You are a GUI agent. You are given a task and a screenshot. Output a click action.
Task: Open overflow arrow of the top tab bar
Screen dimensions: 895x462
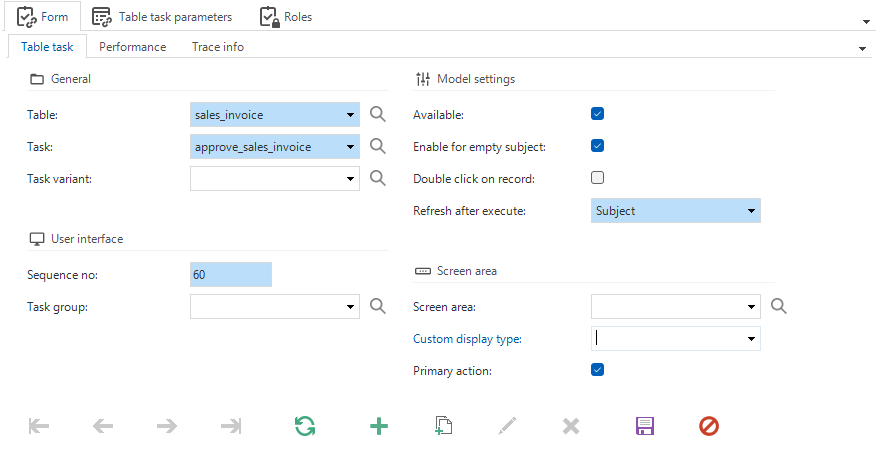[x=866, y=22]
